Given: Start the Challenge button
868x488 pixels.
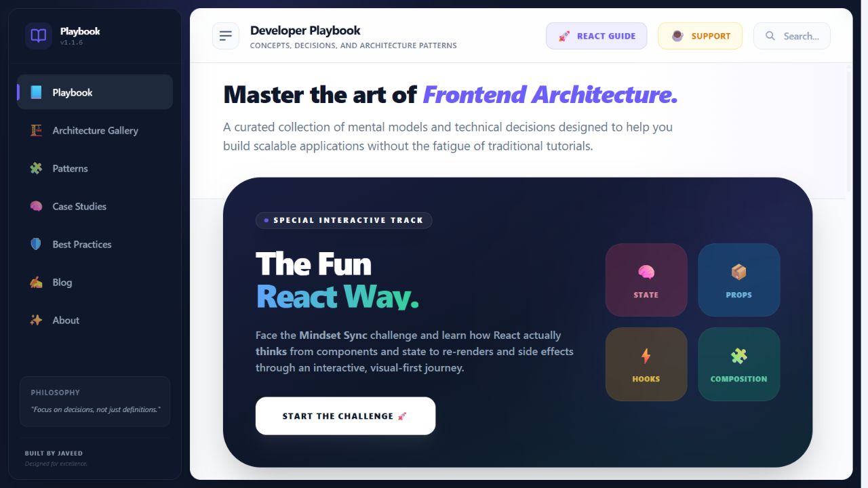Looking at the screenshot, I should 345,416.
